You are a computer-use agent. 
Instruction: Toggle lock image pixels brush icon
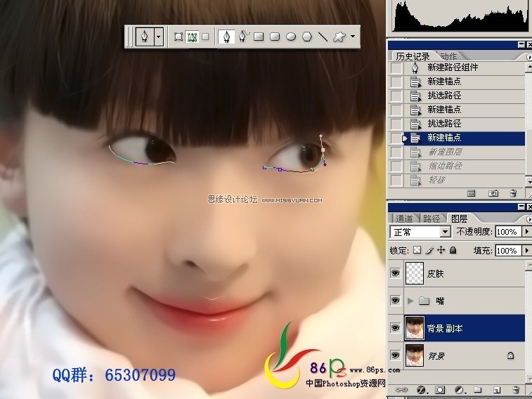tap(429, 250)
